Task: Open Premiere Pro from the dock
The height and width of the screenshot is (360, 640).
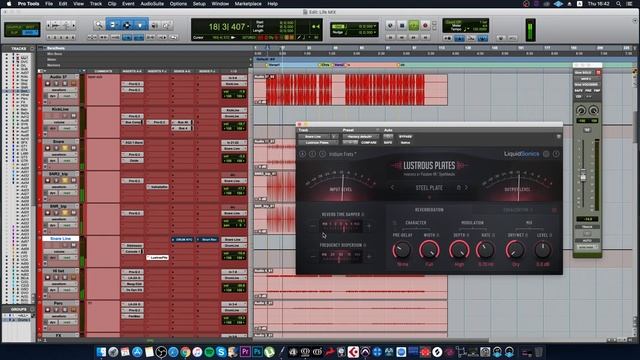Action: click(245, 351)
